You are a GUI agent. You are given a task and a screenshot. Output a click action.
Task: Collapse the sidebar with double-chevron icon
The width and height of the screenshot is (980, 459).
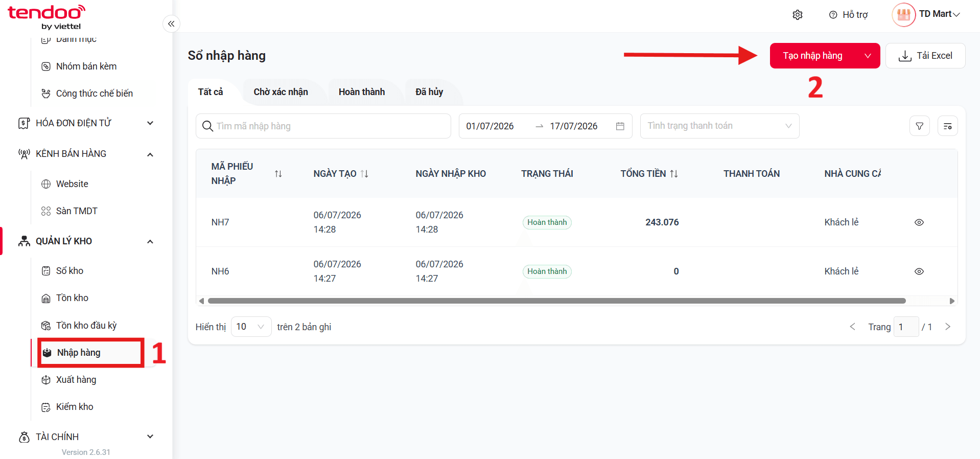171,24
